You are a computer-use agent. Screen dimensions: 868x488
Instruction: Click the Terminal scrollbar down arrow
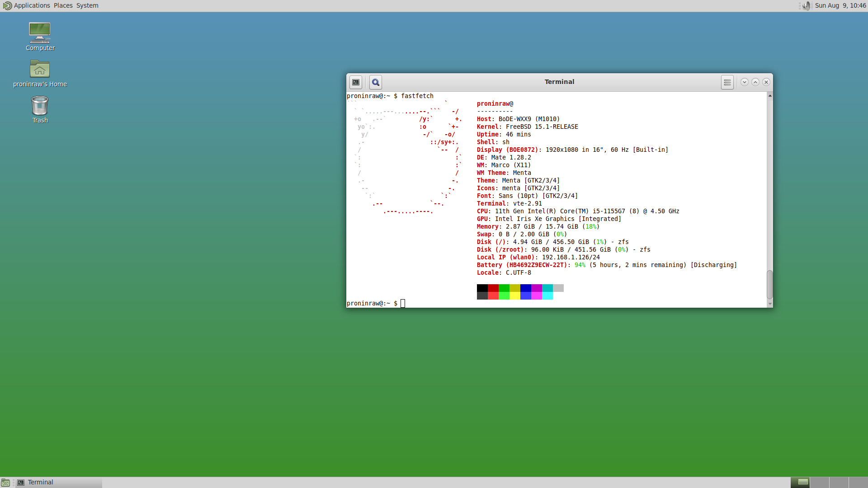click(x=770, y=304)
